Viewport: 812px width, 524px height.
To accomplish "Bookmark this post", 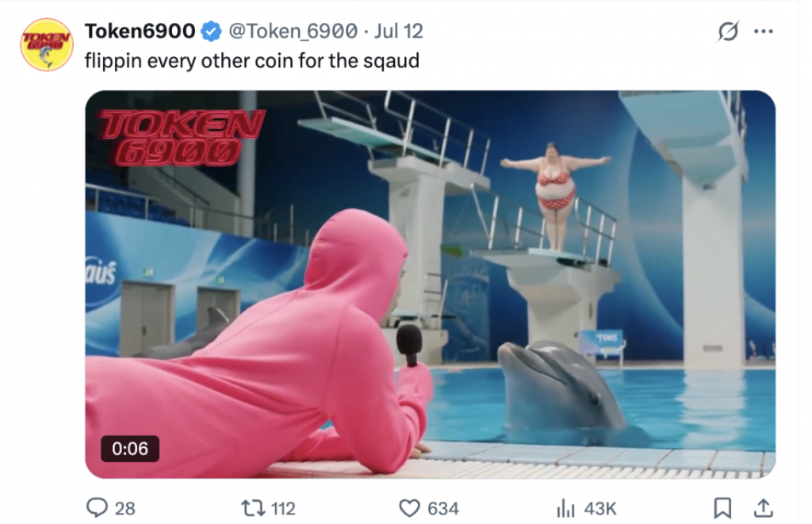I will 722,508.
